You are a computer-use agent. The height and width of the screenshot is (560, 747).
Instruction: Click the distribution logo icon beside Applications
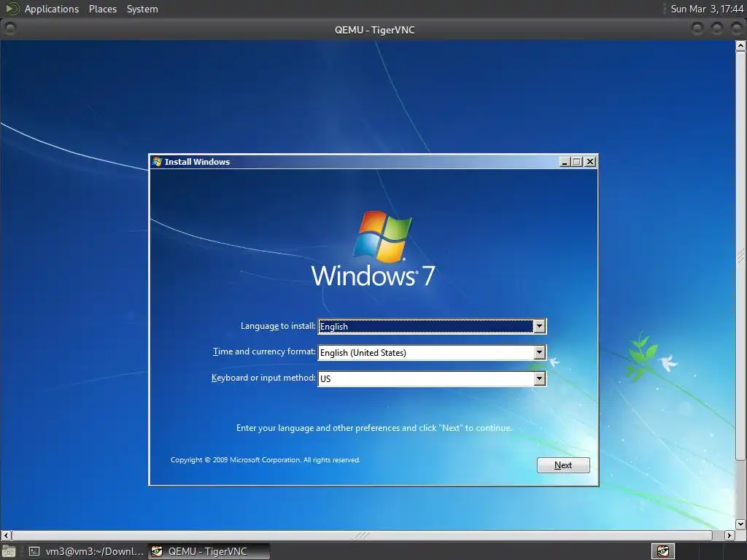12,9
